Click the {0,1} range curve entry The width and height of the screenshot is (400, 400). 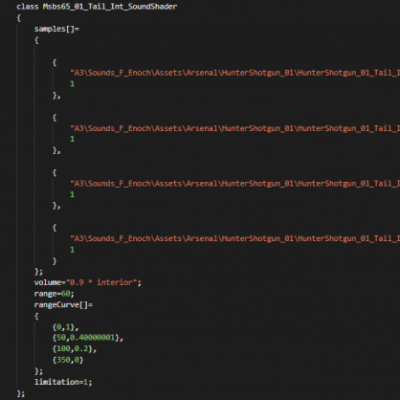coord(65,327)
